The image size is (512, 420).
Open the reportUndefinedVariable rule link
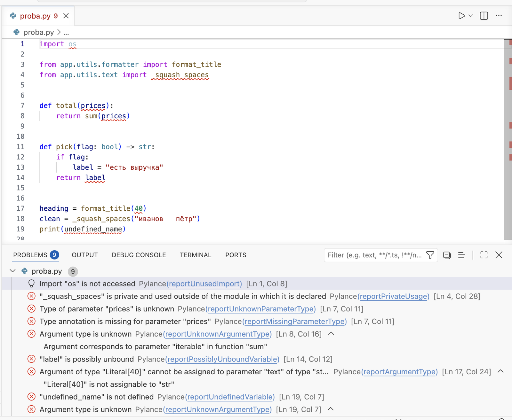230,397
